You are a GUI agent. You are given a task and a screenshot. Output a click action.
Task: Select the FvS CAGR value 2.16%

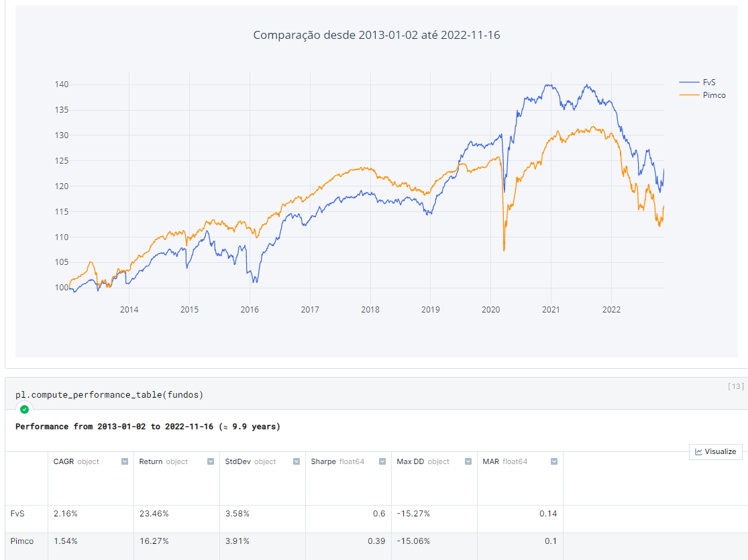[x=65, y=514]
